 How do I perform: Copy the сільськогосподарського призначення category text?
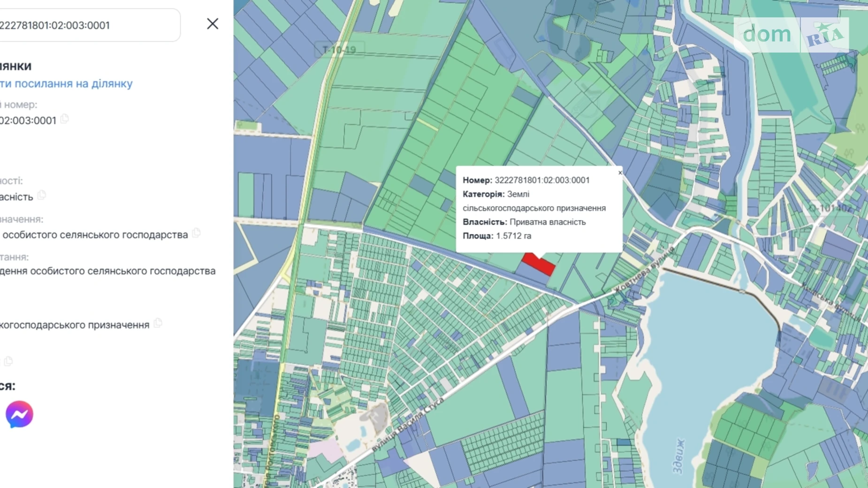point(158,323)
